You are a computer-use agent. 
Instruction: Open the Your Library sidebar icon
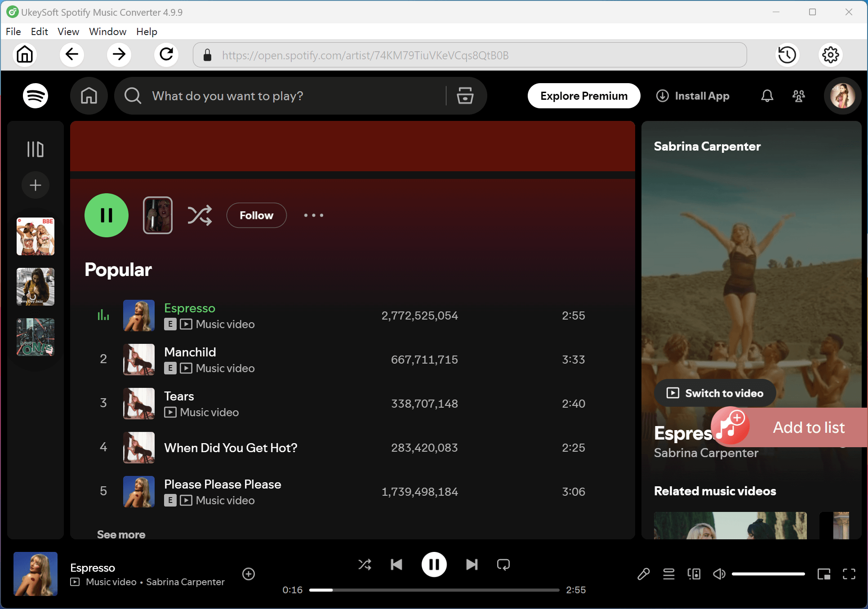coord(36,149)
